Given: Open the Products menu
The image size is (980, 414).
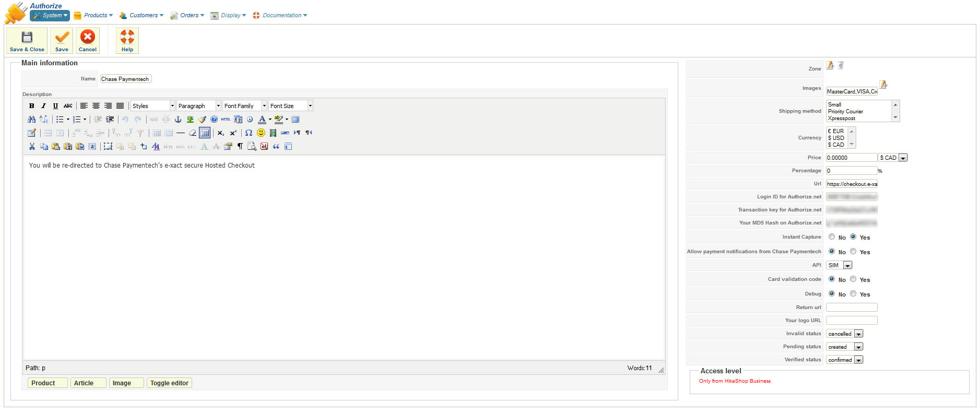Looking at the screenshot, I should pos(93,16).
